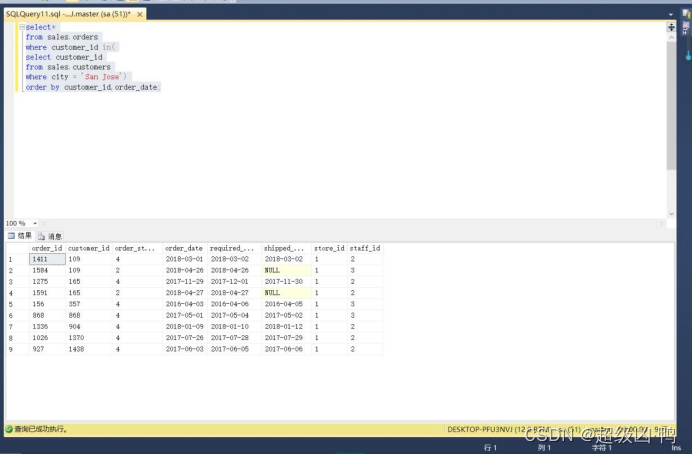Select the customer_id cell 904
Screen dimensions: 692x454
tap(89, 326)
